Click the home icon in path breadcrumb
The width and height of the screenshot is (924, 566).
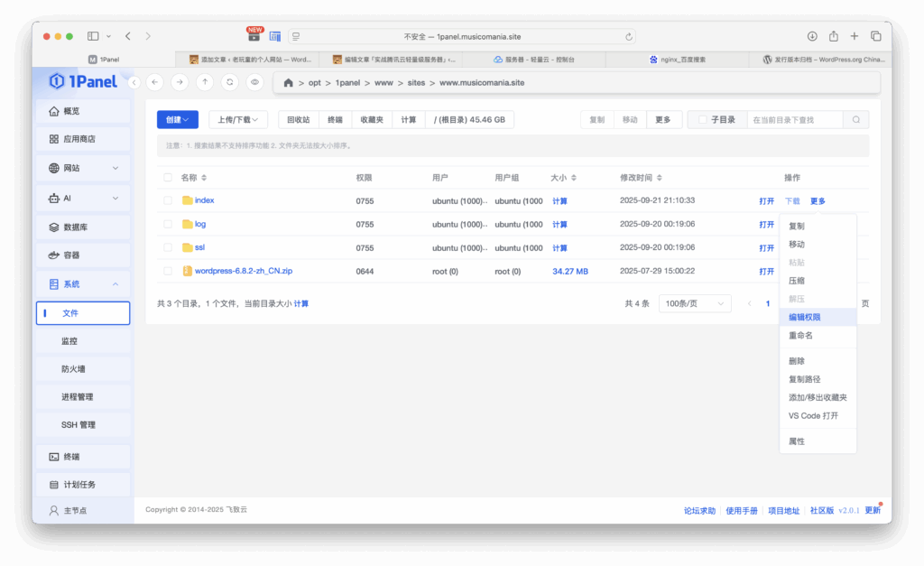[x=288, y=83]
